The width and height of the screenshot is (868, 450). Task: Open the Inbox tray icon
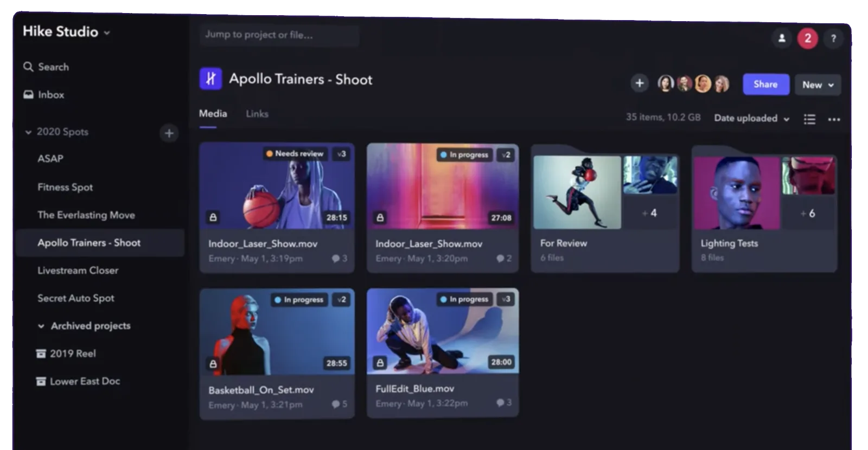(x=28, y=94)
